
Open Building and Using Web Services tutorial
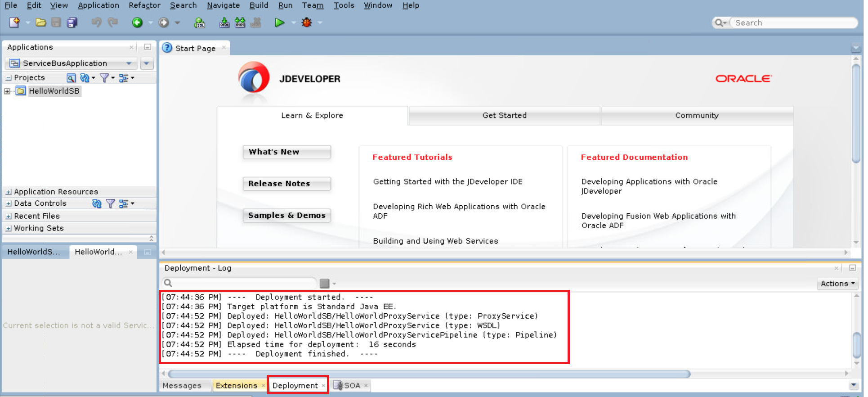pyautogui.click(x=436, y=241)
